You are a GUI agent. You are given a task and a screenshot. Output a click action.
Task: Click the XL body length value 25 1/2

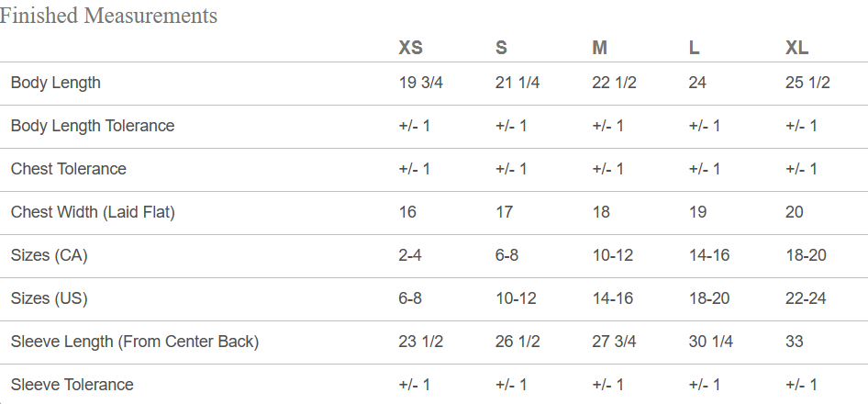coord(807,83)
